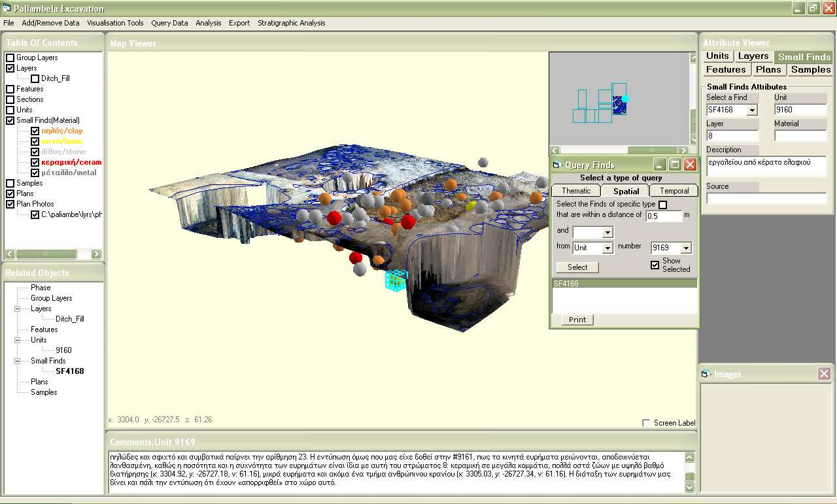The width and height of the screenshot is (837, 504).
Task: Click the overview map thumbnail
Action: [619, 99]
